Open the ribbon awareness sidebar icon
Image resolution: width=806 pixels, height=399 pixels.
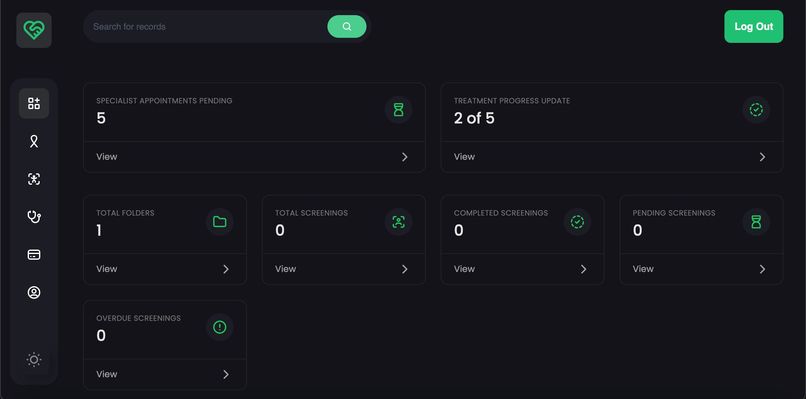(x=34, y=141)
